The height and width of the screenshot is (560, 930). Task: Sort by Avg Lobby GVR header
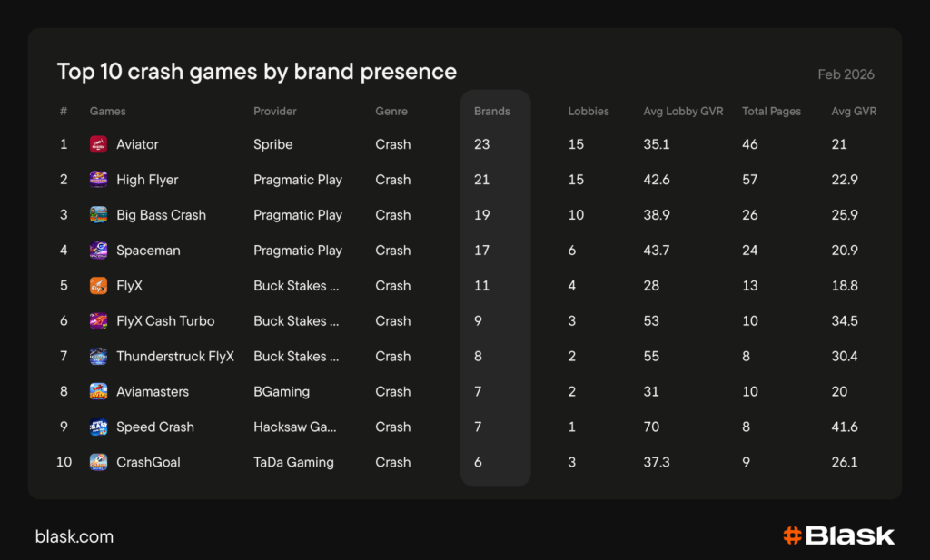(x=683, y=112)
